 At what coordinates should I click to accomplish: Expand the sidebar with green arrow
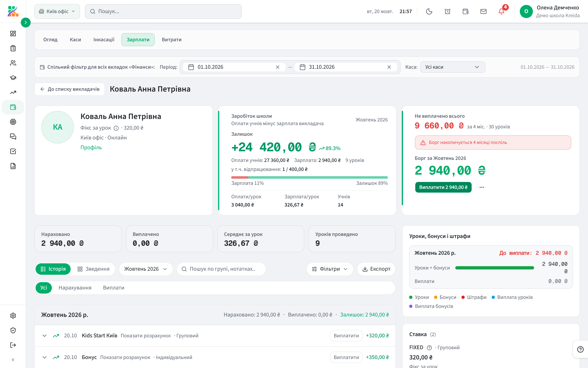pyautogui.click(x=26, y=22)
